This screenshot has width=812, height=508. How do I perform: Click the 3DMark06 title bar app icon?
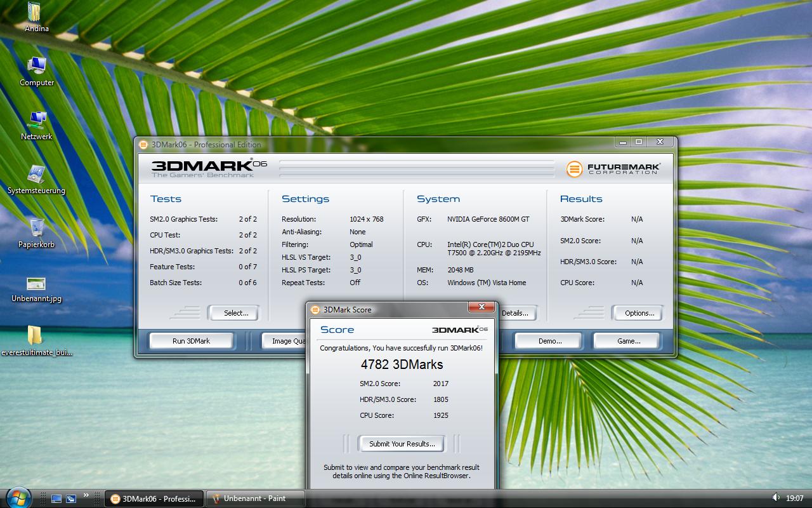[143, 145]
